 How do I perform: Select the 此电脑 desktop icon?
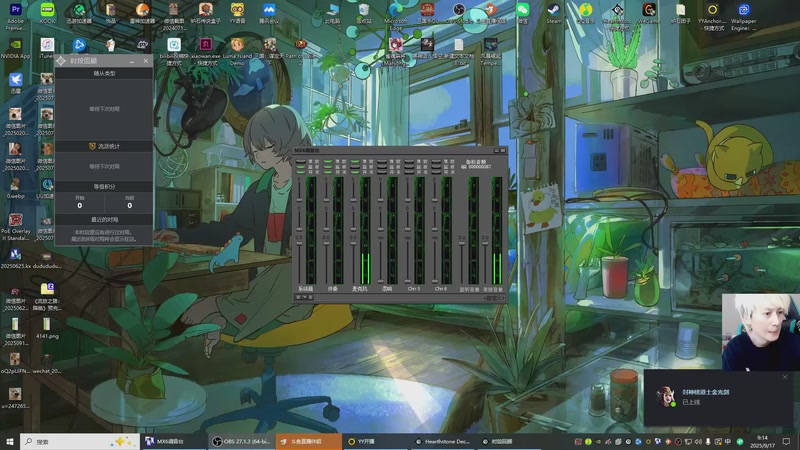(x=333, y=14)
